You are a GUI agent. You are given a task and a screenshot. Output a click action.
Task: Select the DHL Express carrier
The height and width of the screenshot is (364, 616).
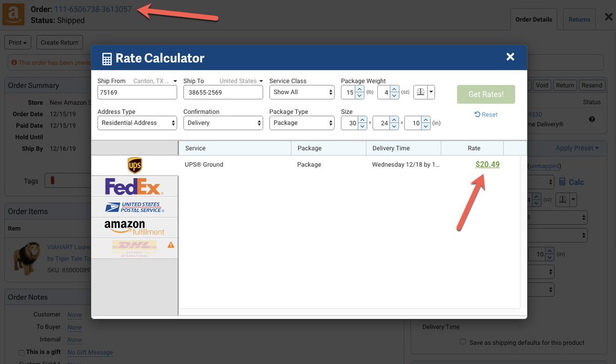(134, 248)
